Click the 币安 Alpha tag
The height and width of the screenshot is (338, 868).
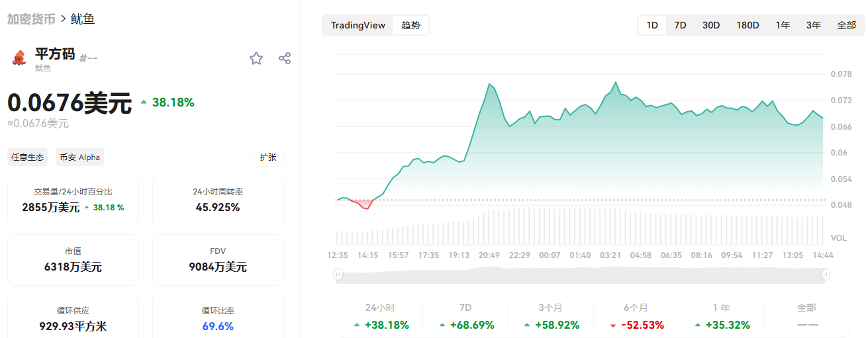79,157
